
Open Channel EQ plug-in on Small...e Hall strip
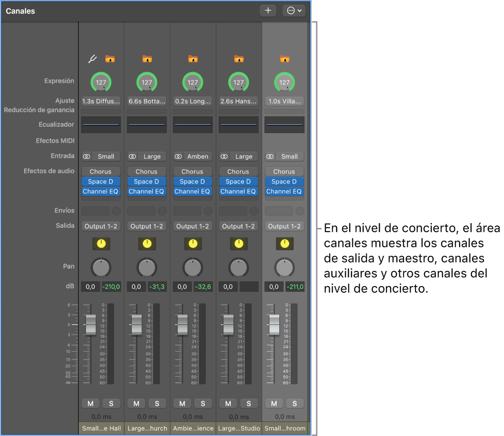(101, 192)
